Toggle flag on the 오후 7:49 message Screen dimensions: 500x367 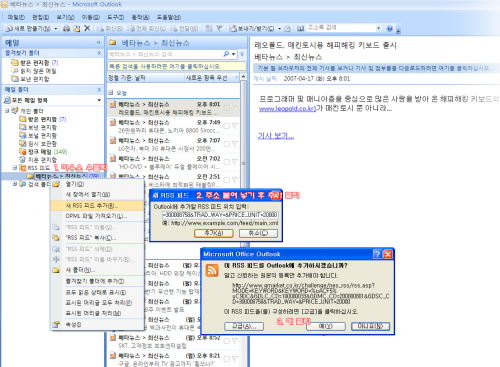235,126
